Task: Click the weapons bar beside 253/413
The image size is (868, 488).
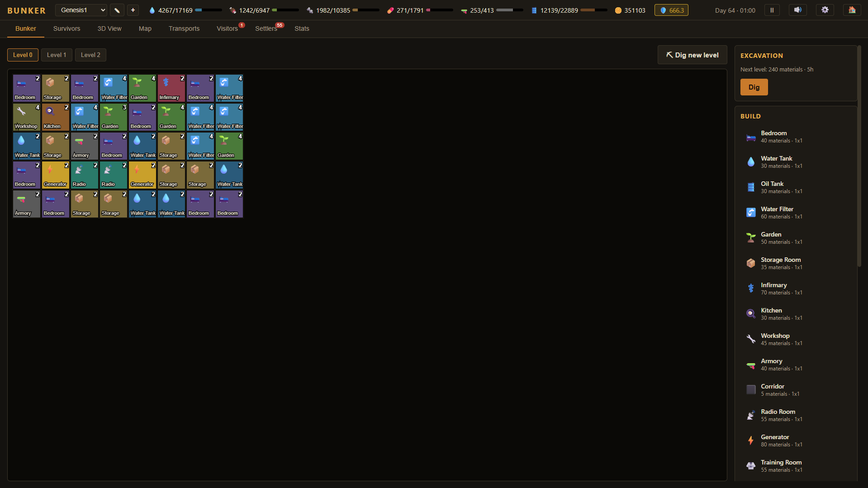Action: pos(510,10)
